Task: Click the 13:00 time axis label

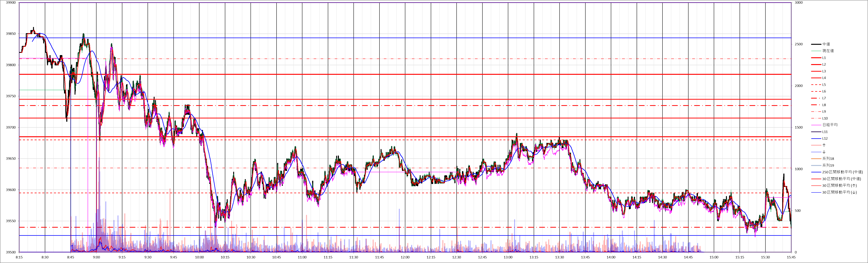Action: [x=508, y=257]
